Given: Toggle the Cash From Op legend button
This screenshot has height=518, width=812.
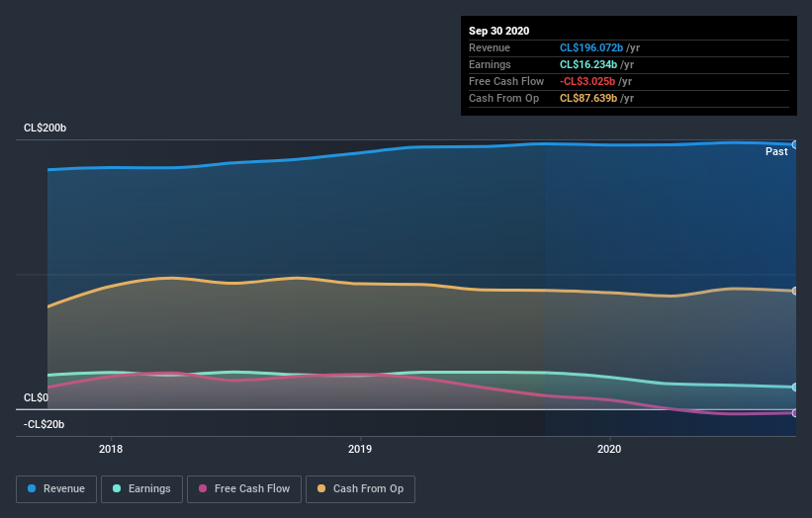Looking at the screenshot, I should click(x=360, y=489).
